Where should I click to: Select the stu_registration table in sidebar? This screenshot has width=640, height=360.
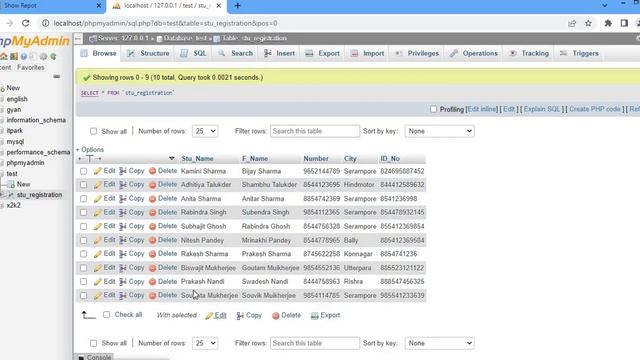(x=39, y=195)
